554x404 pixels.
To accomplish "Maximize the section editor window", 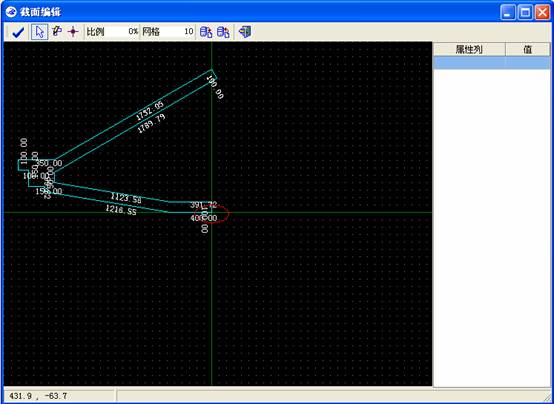I will [x=525, y=13].
